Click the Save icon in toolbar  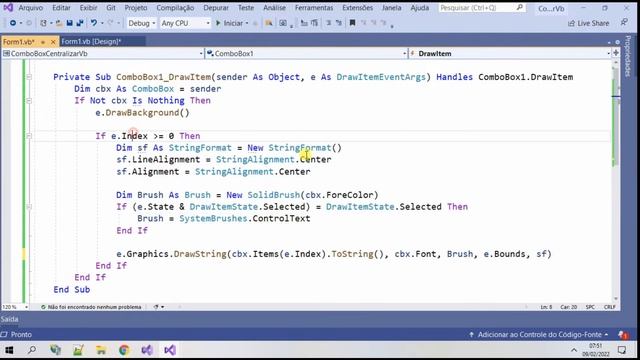coord(69,23)
